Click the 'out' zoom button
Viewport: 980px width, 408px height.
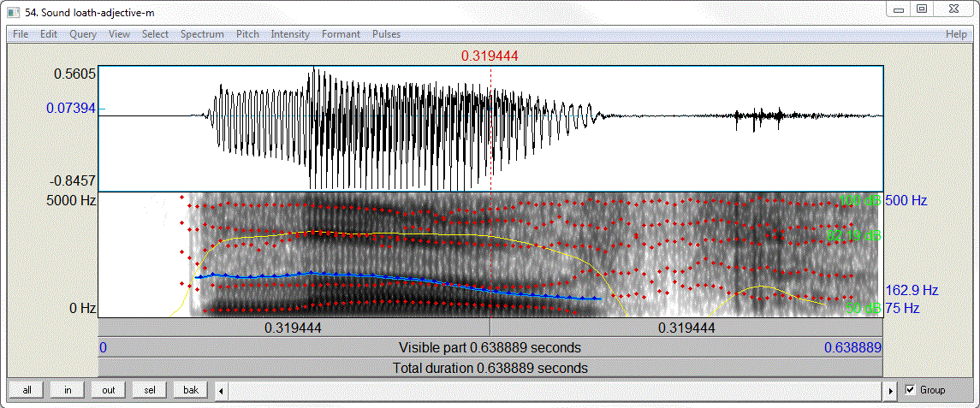click(109, 390)
